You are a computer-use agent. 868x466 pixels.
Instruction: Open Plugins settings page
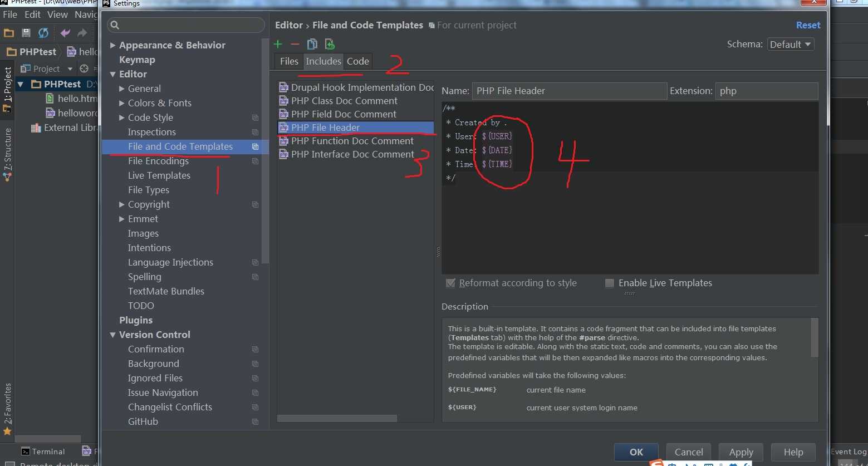click(x=136, y=320)
